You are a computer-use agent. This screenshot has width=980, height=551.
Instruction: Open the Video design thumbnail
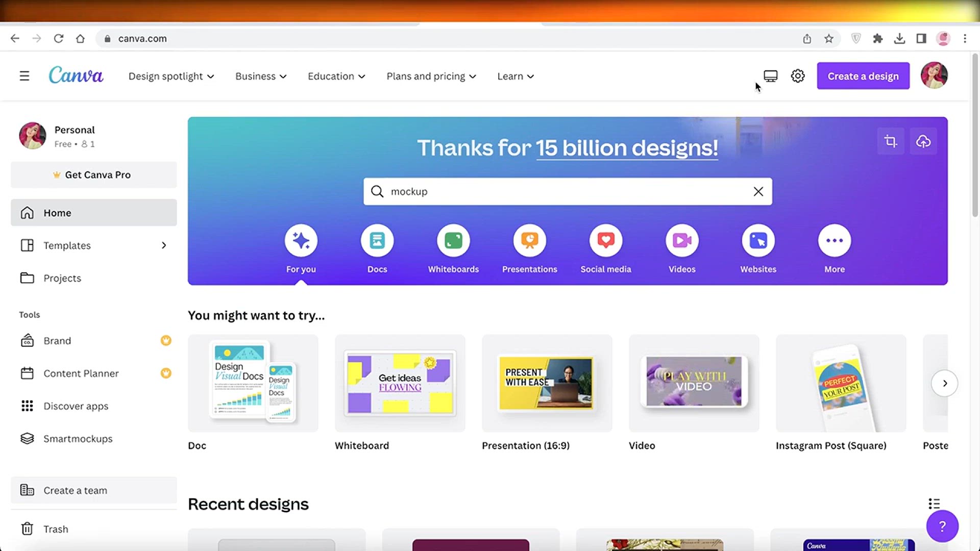pos(694,383)
